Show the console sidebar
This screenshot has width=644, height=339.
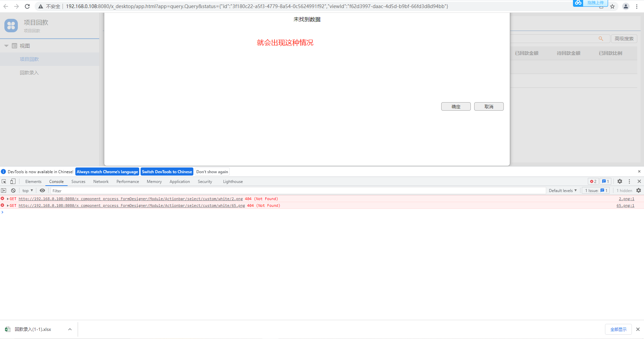pos(4,191)
